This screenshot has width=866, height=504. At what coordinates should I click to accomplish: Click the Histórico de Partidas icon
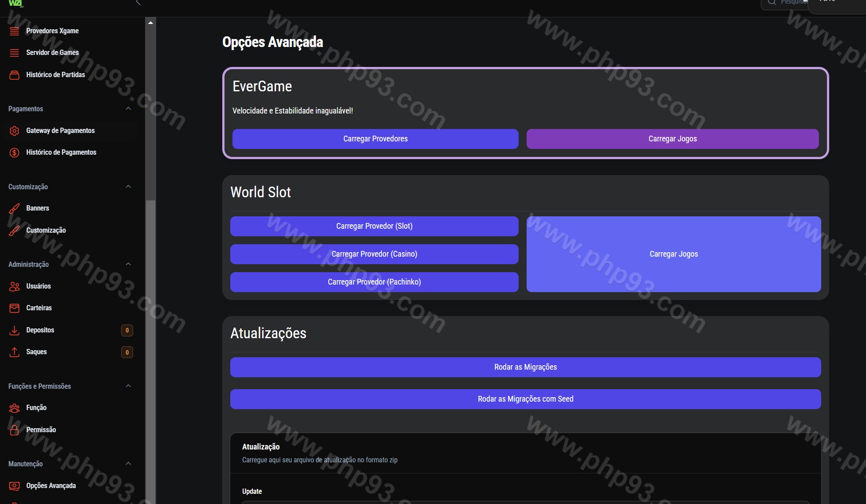tap(14, 75)
